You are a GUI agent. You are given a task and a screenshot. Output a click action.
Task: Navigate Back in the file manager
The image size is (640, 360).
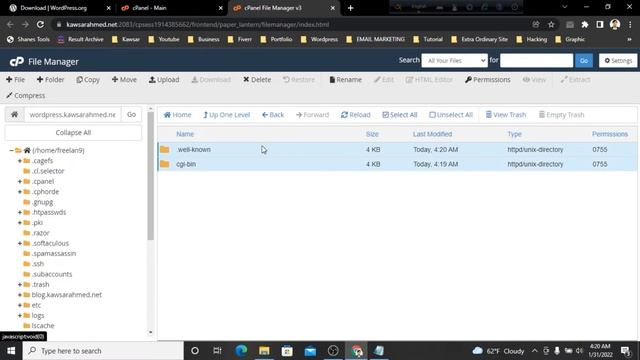pos(273,115)
